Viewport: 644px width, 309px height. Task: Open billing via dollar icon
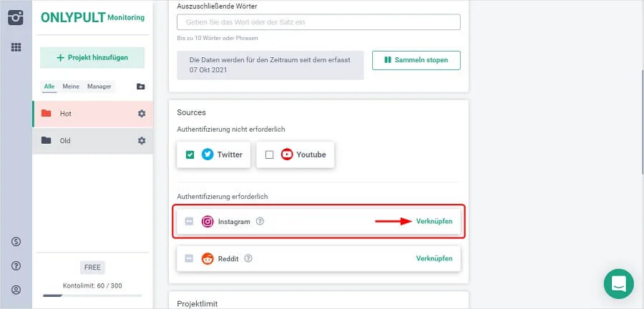(16, 242)
